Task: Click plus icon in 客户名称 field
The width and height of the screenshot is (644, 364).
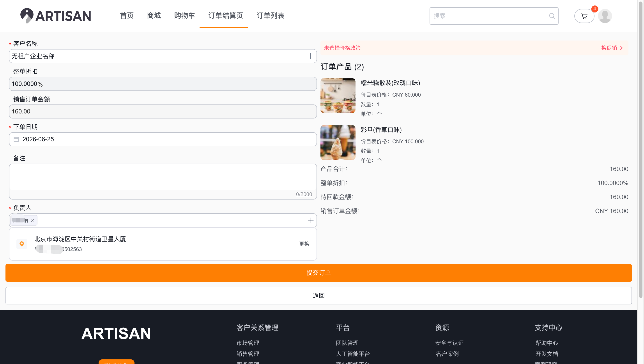Action: point(310,56)
